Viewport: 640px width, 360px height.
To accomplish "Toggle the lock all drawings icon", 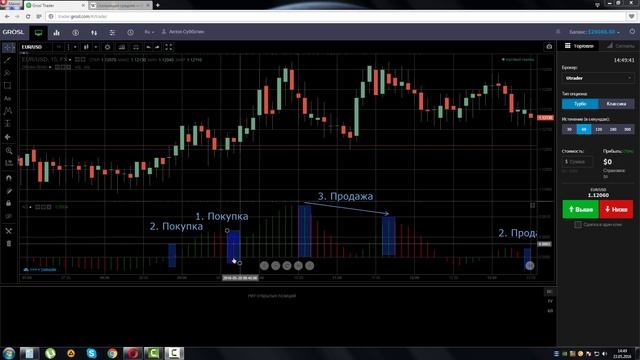I will 9,203.
